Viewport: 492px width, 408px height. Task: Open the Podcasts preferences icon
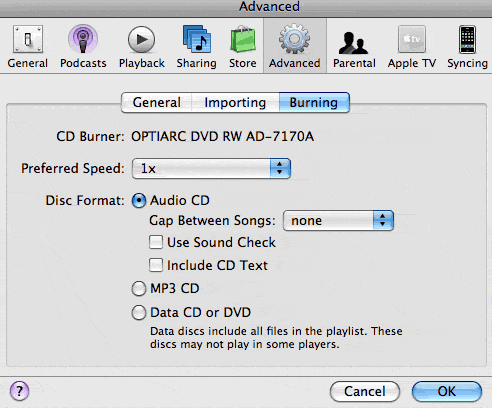pos(83,39)
